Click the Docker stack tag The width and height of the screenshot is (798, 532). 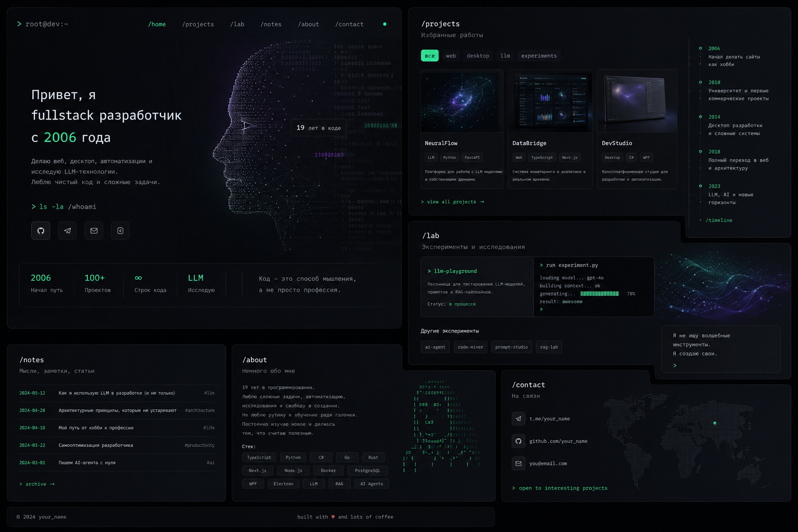(x=328, y=471)
